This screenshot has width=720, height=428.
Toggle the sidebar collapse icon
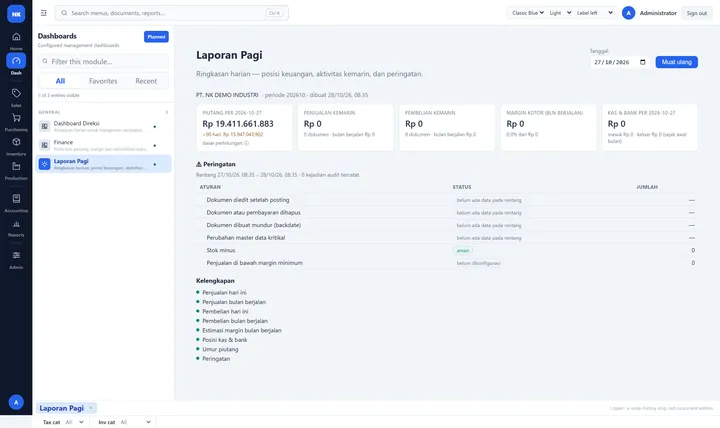click(44, 13)
